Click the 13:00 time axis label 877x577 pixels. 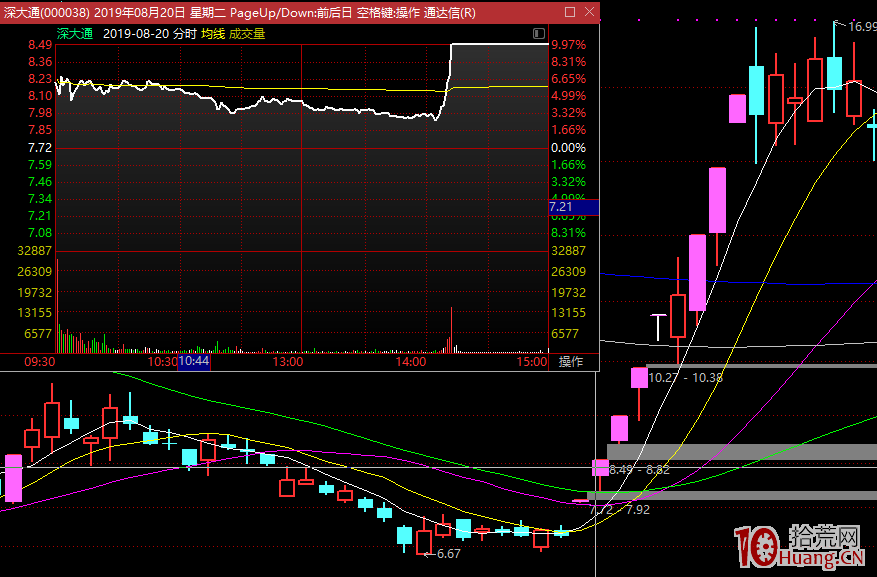click(x=288, y=361)
